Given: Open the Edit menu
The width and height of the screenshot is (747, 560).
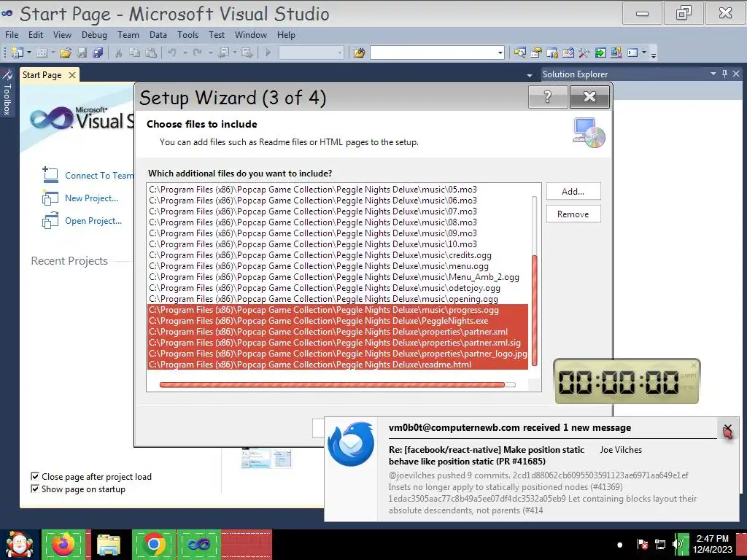Looking at the screenshot, I should [x=36, y=35].
